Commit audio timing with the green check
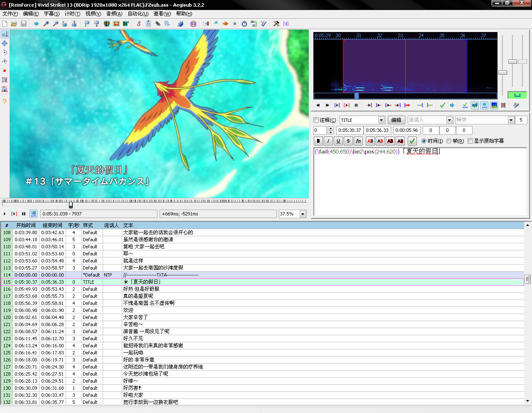 tap(443, 105)
